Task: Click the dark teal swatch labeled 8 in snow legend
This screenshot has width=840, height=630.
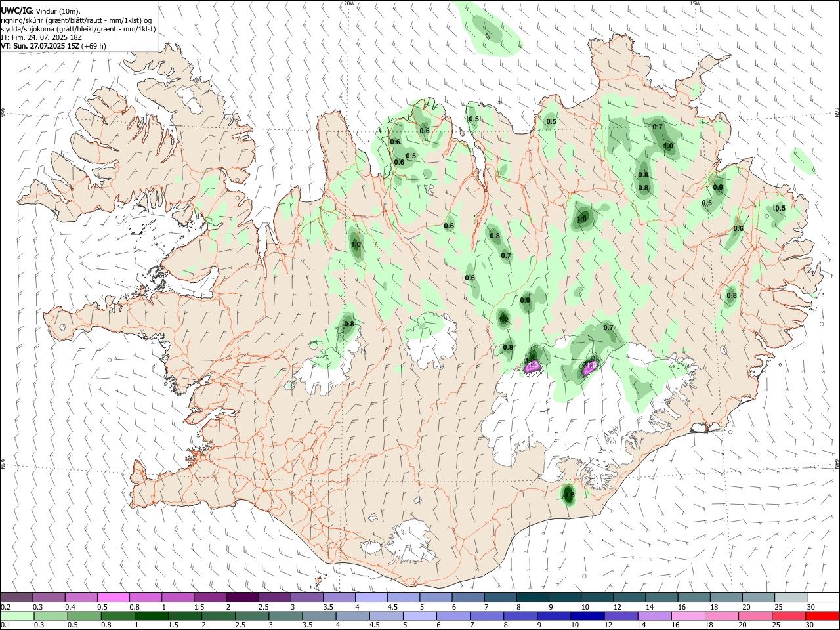Action: coord(533,597)
